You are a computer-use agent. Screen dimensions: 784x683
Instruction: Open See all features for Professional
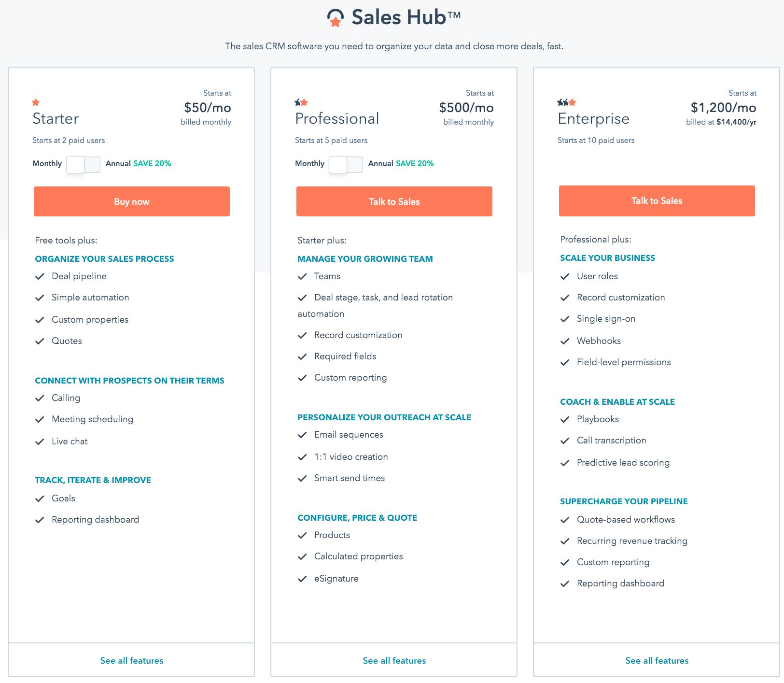394,660
